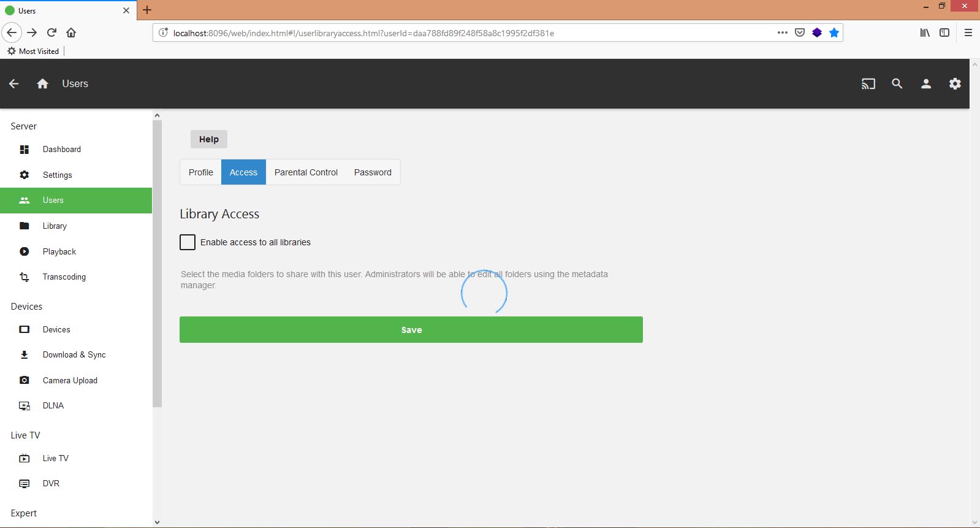Click the Live TV icon in sidebar
This screenshot has height=528, width=980.
point(25,458)
